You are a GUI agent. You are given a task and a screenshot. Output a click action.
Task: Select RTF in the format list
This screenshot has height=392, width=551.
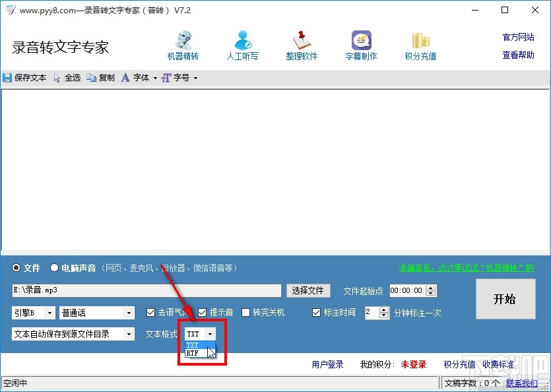pos(192,354)
